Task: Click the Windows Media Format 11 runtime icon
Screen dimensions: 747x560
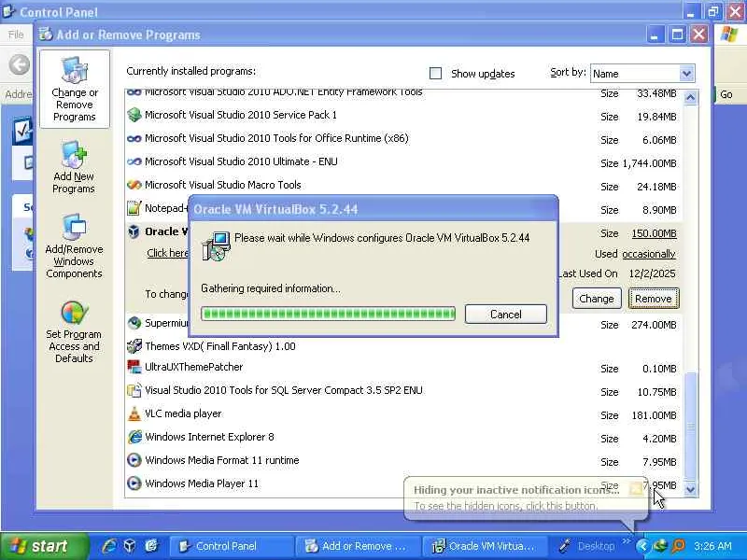Action: point(134,460)
